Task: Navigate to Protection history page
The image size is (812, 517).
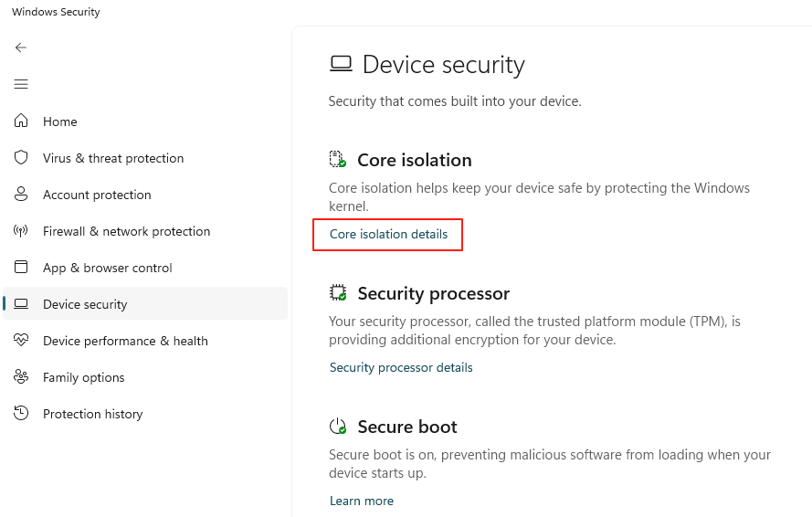Action: 93,414
